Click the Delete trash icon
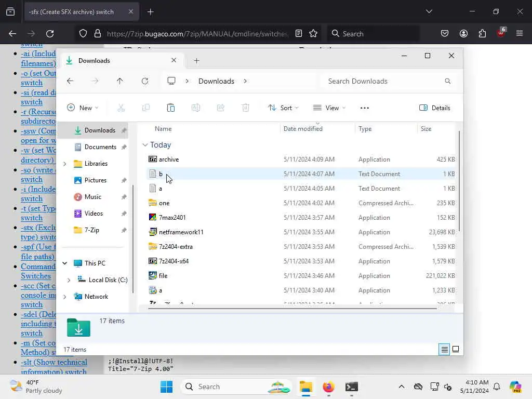The width and height of the screenshot is (532, 399). pos(246,108)
